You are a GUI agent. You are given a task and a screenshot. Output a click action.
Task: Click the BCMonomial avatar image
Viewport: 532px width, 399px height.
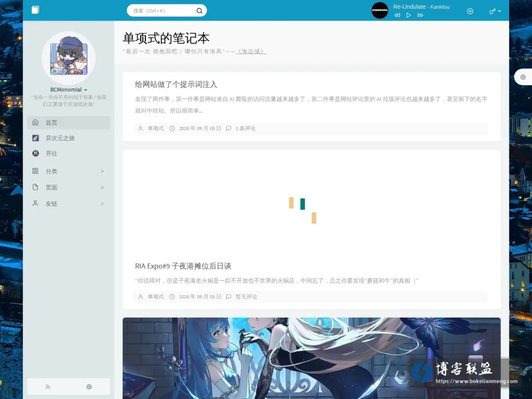[69, 58]
